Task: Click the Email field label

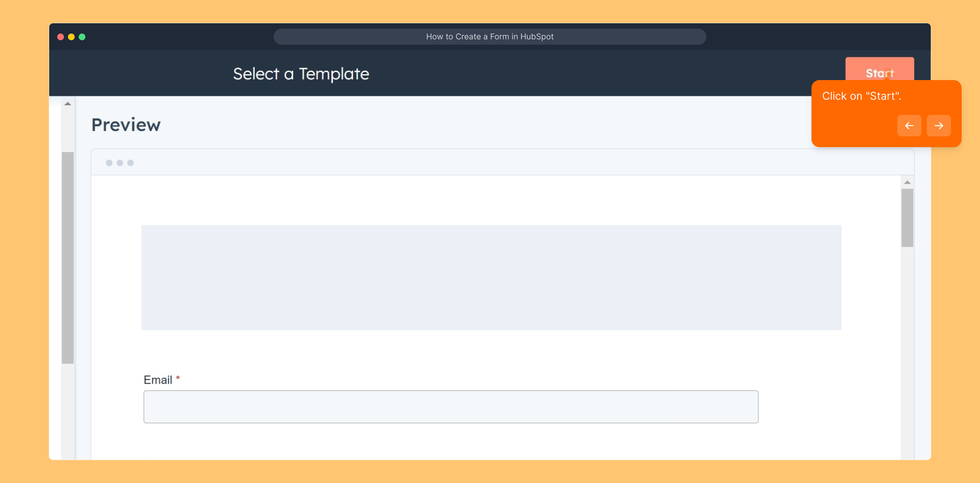Action: [x=158, y=380]
